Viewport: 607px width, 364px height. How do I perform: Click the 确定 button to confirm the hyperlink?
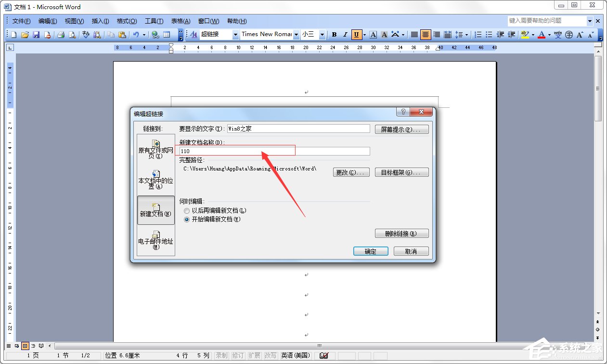[370, 251]
